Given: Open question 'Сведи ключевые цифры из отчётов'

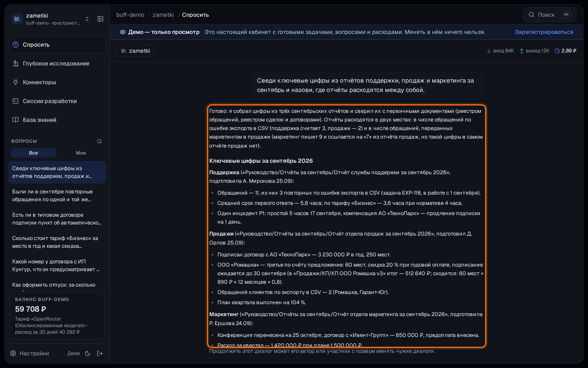Looking at the screenshot, I should click(57, 172).
